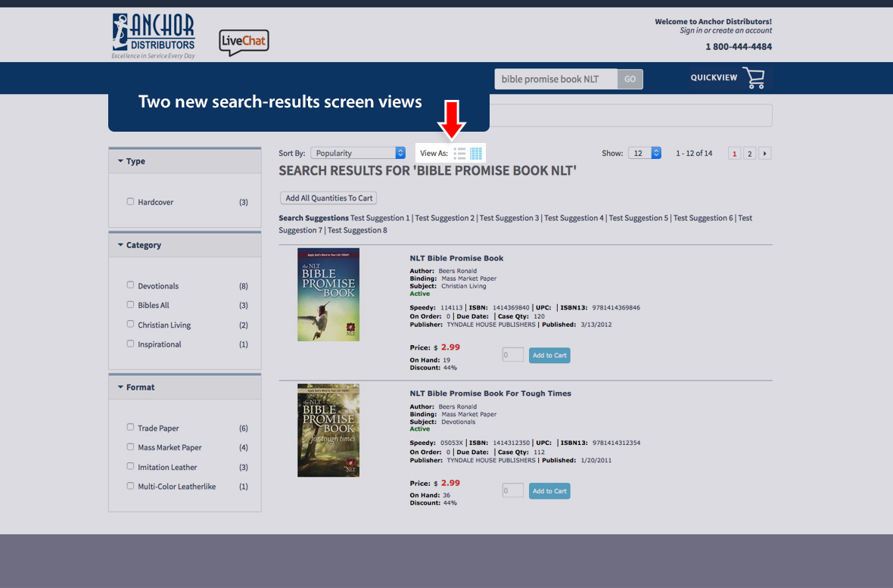Screen dimensions: 893x588
Task: Open the LiveChat speech bubble icon
Action: 244,42
